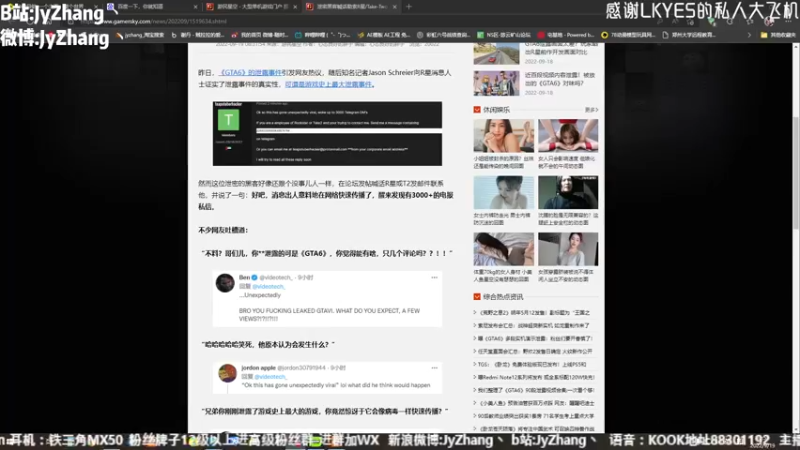Open the 体重70kg gallery thumbnail
This screenshot has width=800, height=450.
pos(504,249)
